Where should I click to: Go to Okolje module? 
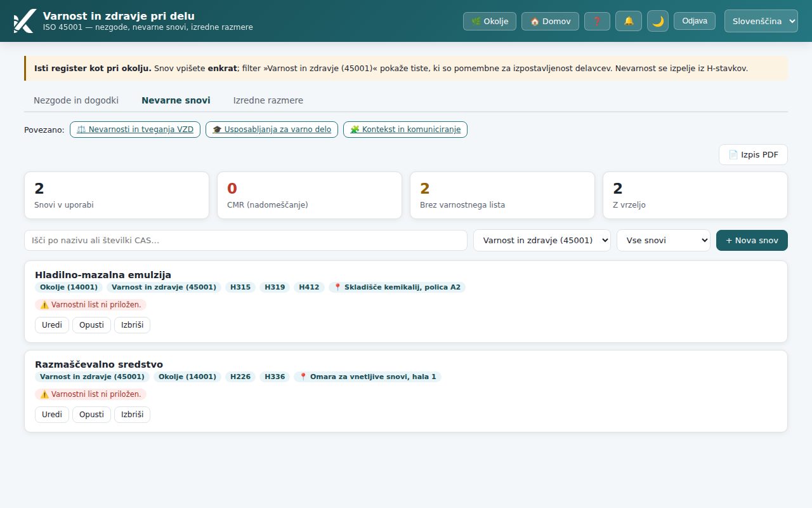(490, 21)
